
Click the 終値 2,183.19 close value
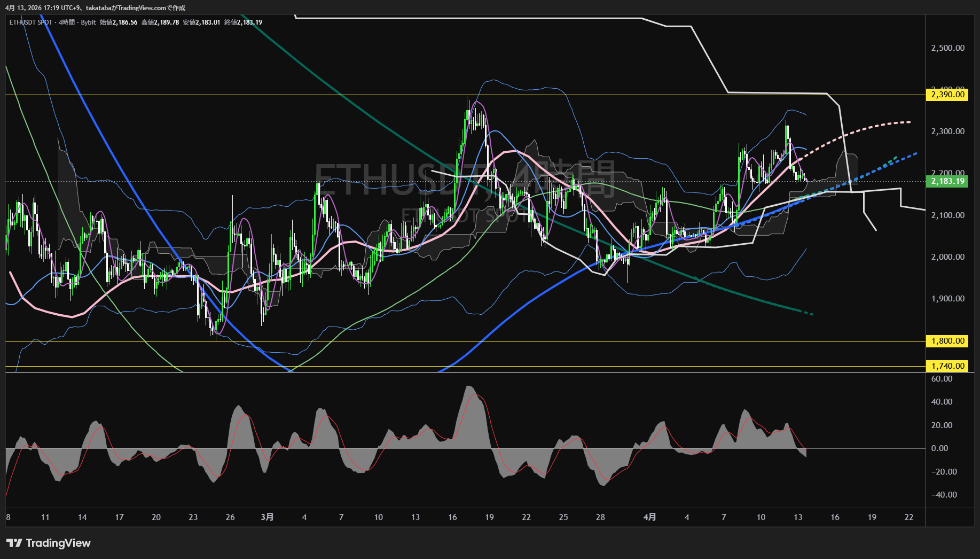(x=243, y=22)
